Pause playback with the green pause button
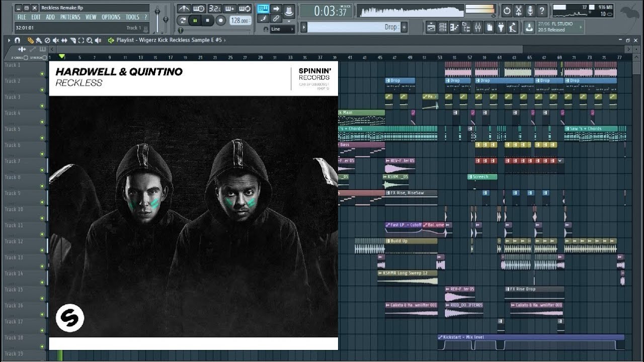The width and height of the screenshot is (644, 362). coord(195,20)
